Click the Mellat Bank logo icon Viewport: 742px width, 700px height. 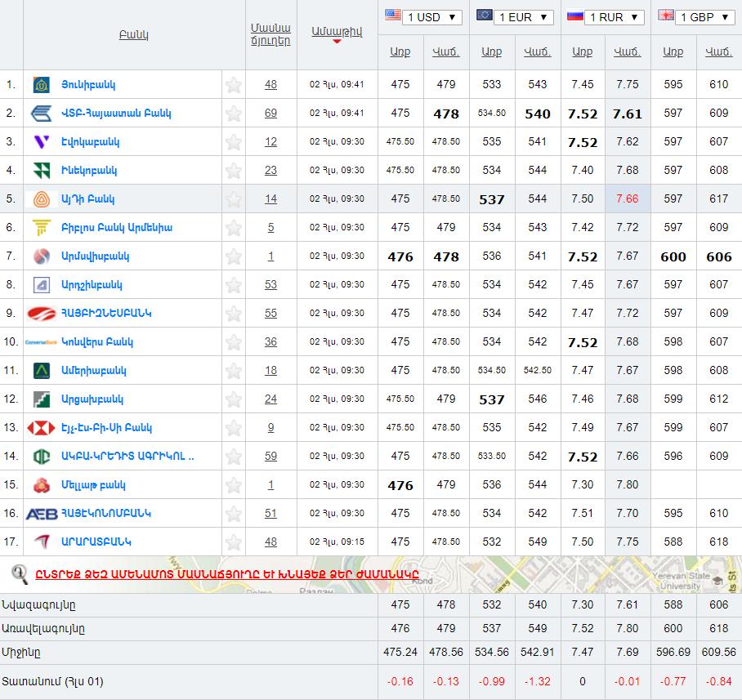pyautogui.click(x=41, y=485)
